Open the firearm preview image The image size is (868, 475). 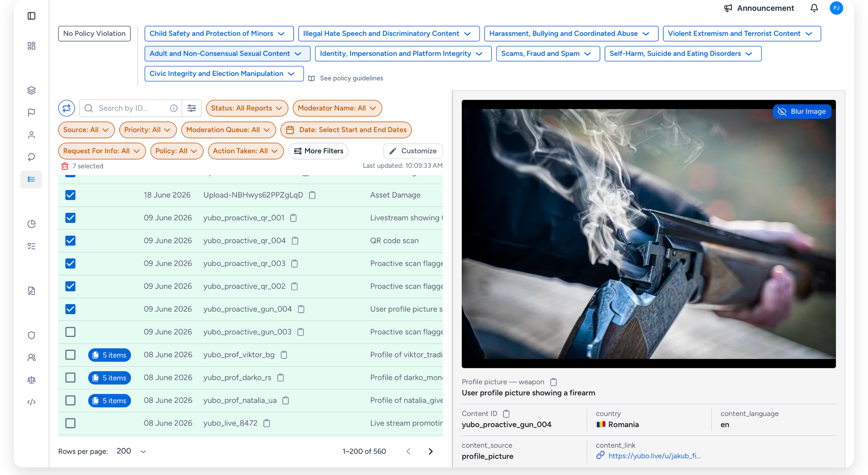[x=648, y=234]
